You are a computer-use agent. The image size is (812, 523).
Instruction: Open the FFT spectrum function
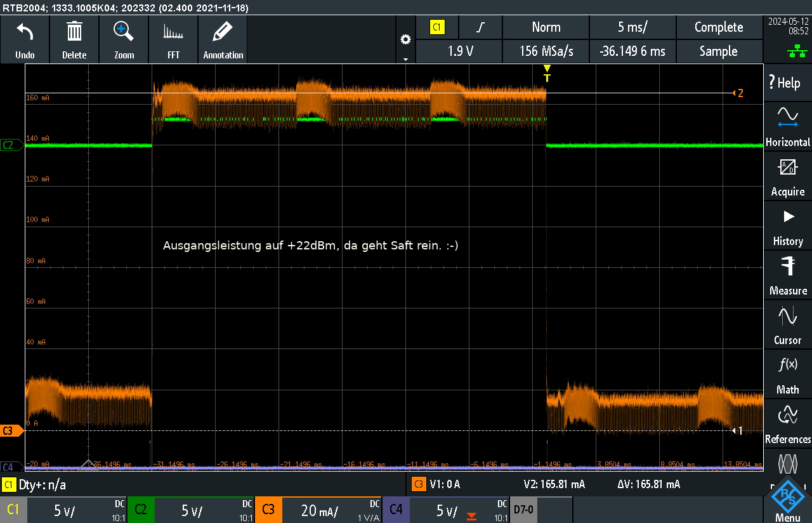click(x=173, y=32)
